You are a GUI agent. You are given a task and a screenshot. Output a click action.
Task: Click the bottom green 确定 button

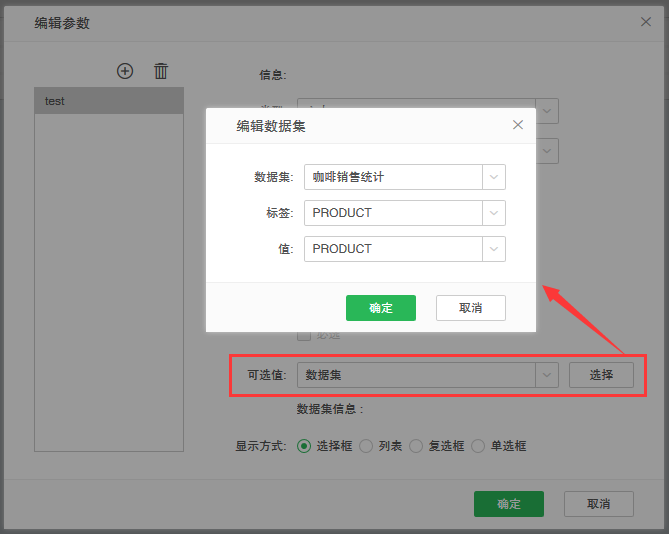click(x=508, y=504)
